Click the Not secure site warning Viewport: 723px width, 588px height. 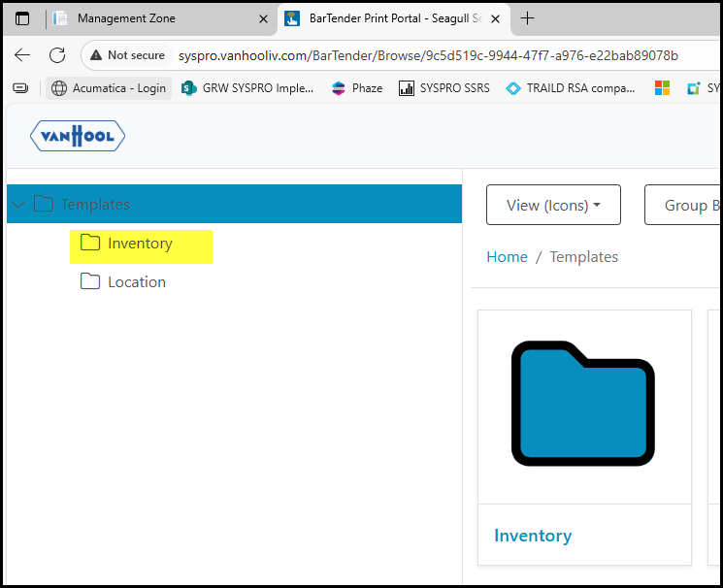tap(127, 55)
